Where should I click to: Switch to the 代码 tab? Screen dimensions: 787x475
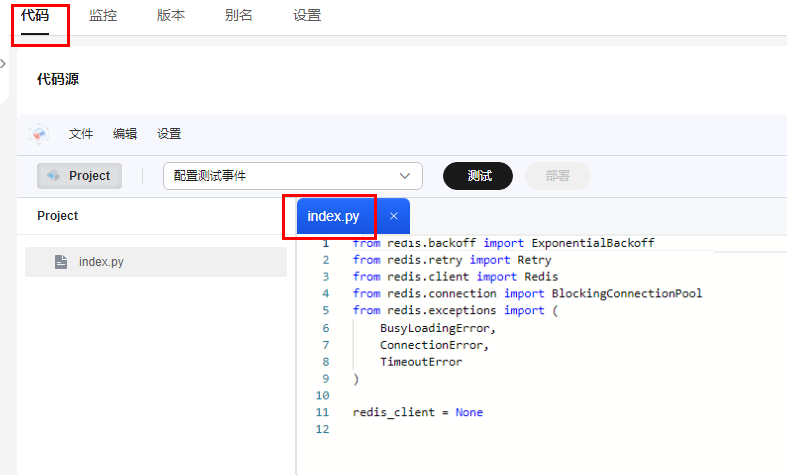(x=35, y=16)
